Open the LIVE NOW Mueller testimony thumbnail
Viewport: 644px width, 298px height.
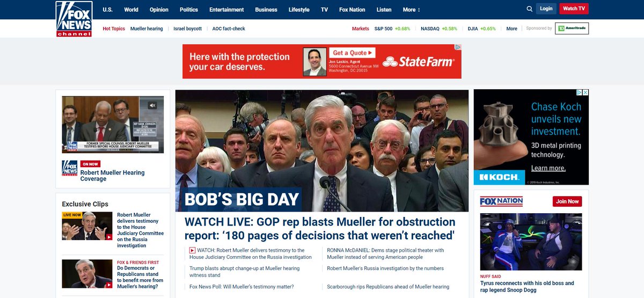(87, 226)
